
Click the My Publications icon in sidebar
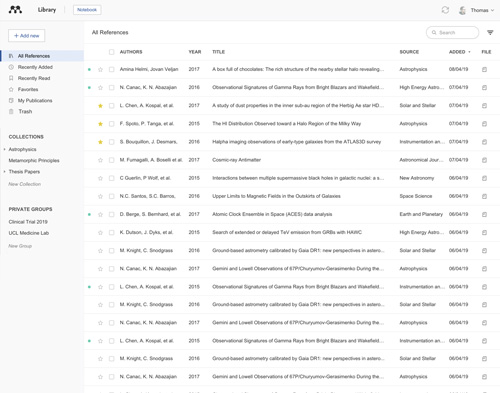coord(11,100)
